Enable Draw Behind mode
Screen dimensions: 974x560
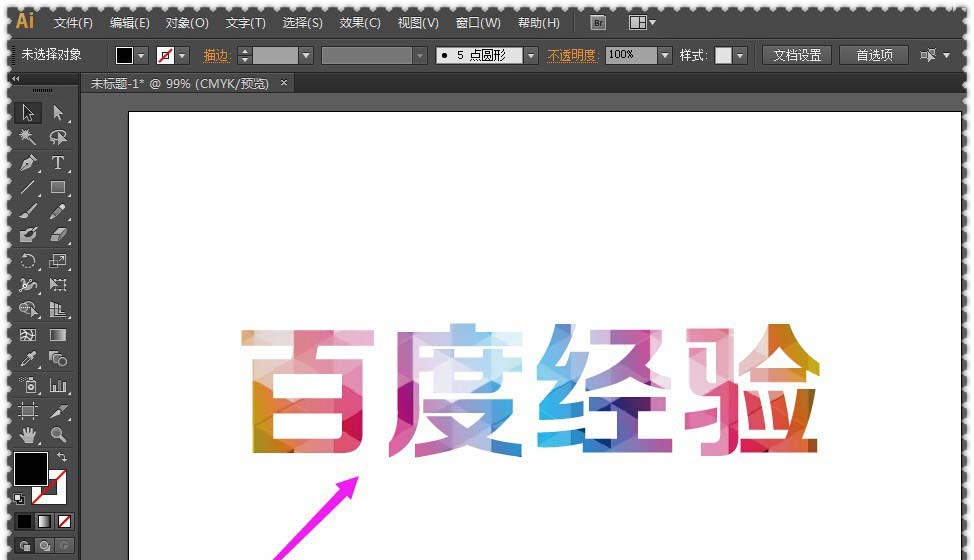tap(45, 546)
